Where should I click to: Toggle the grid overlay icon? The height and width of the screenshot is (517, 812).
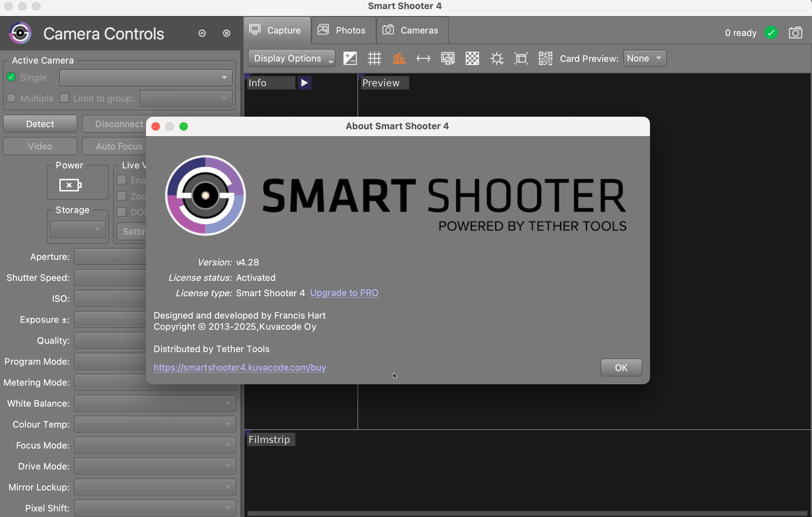coord(374,58)
